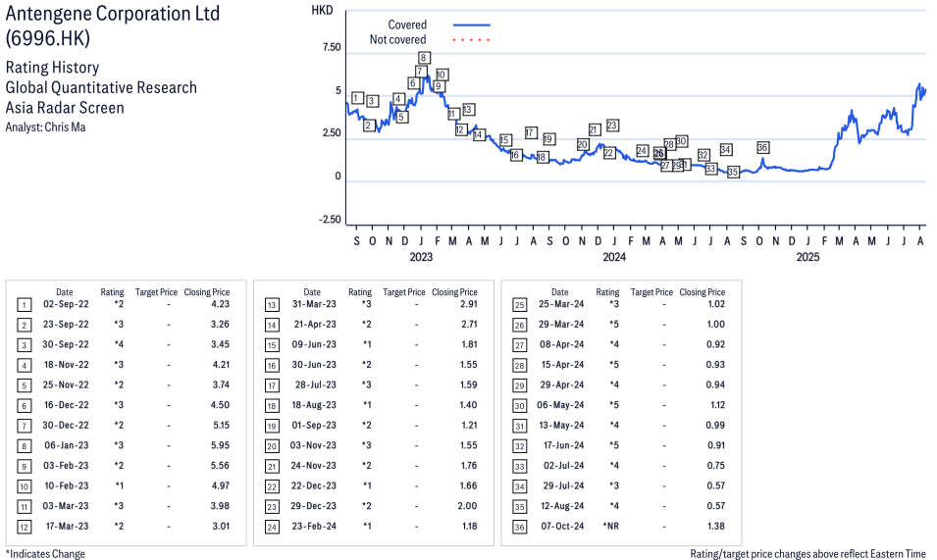Click the *Indicates Change footnote
This screenshot has height=560, width=937.
[45, 554]
